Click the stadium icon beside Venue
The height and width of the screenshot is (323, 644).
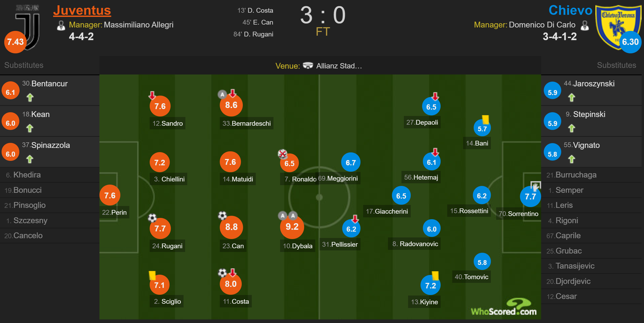coord(308,65)
